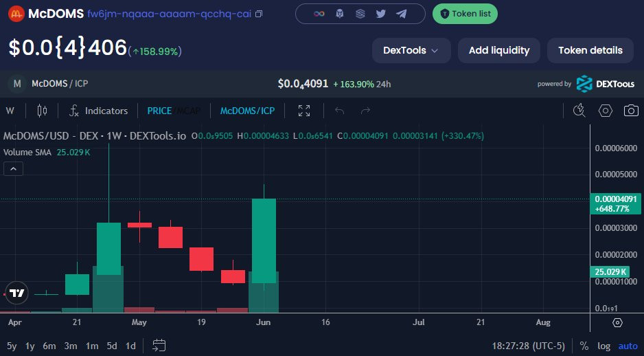The image size is (644, 356).
Task: Select the 5y time range
Action: tap(12, 346)
